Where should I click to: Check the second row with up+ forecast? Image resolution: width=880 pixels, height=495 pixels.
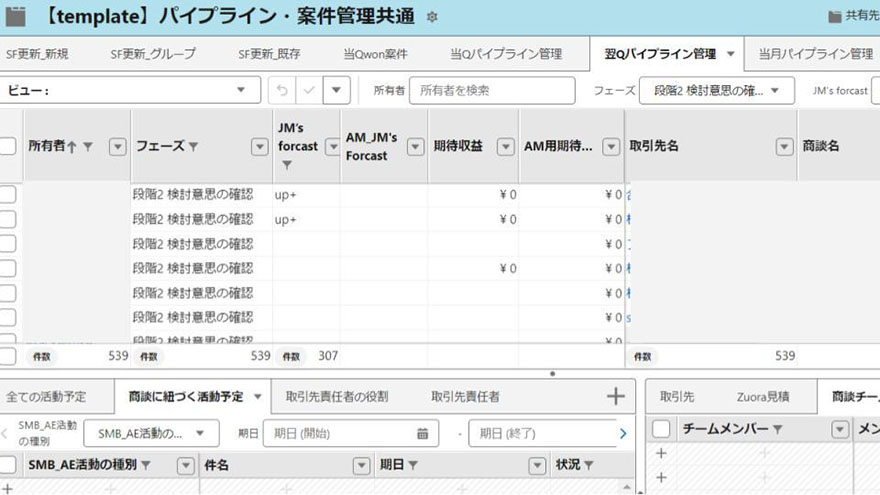[x=7, y=219]
